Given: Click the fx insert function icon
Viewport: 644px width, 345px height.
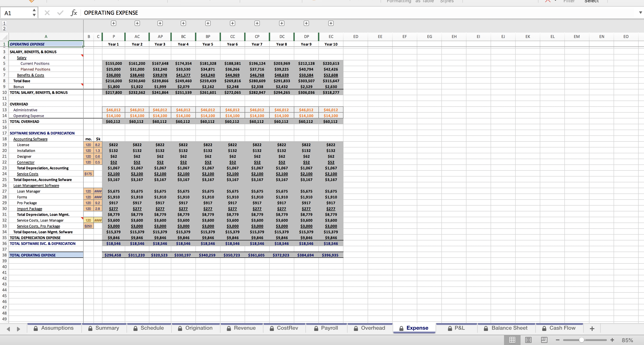Looking at the screenshot, I should coord(74,13).
